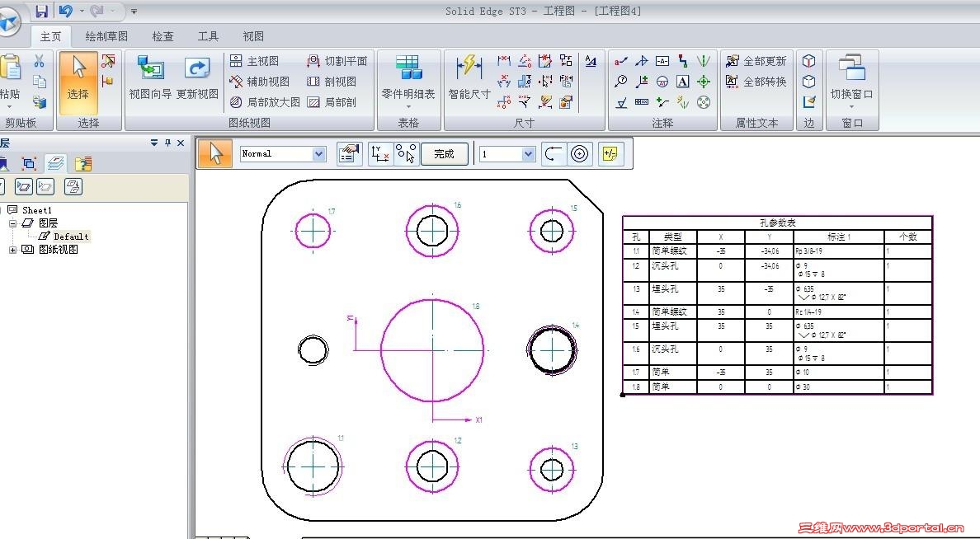This screenshot has height=539, width=980.
Task: Toggle the 选择 Select tool button
Action: pyautogui.click(x=78, y=83)
